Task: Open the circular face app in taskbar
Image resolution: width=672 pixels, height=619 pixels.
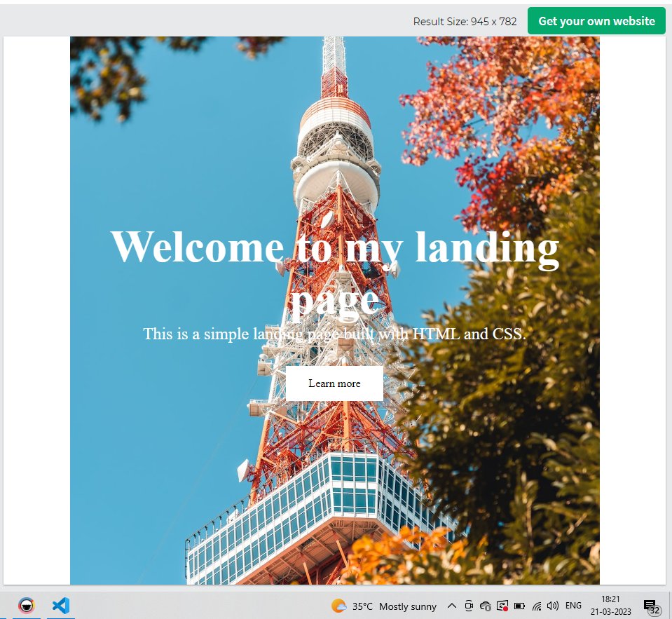Action: (27, 606)
